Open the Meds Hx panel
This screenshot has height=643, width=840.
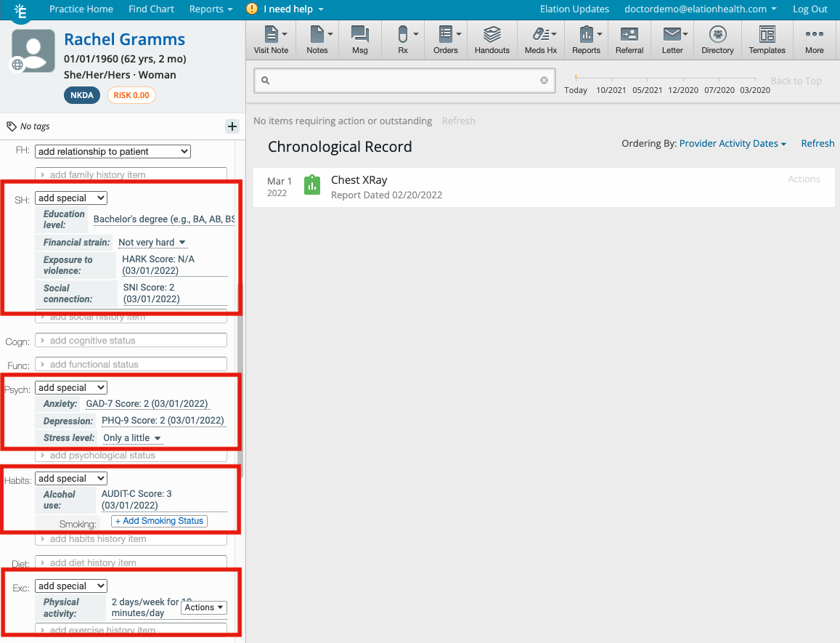click(540, 39)
